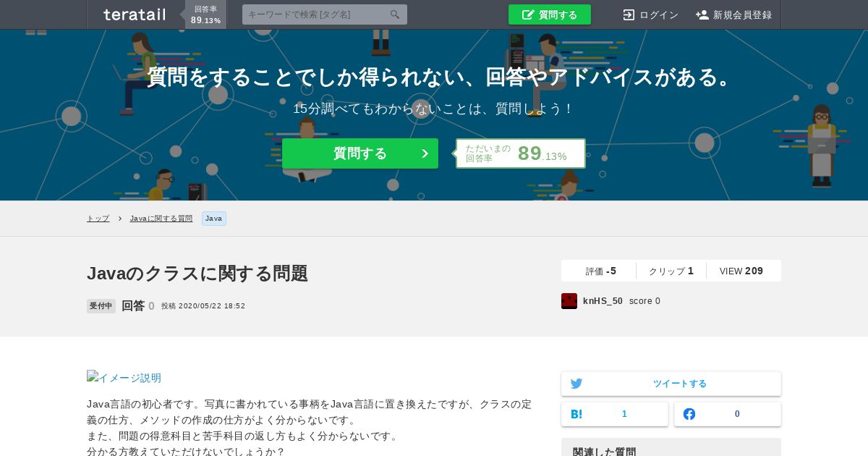Click the VIEW 209 stat

[x=741, y=271]
